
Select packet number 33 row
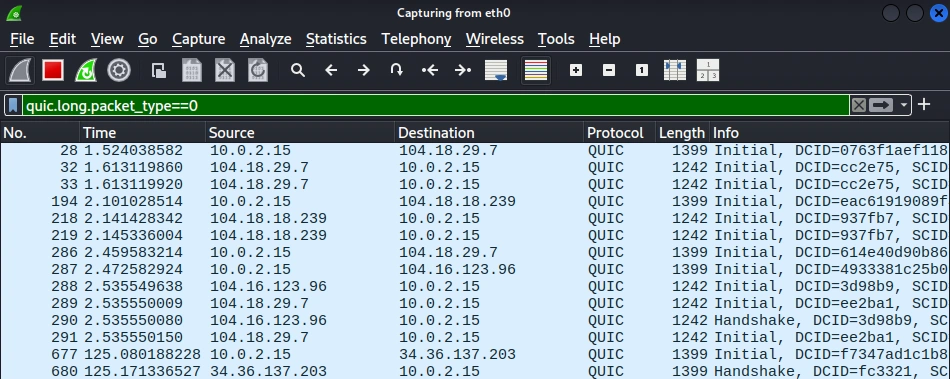click(x=475, y=184)
